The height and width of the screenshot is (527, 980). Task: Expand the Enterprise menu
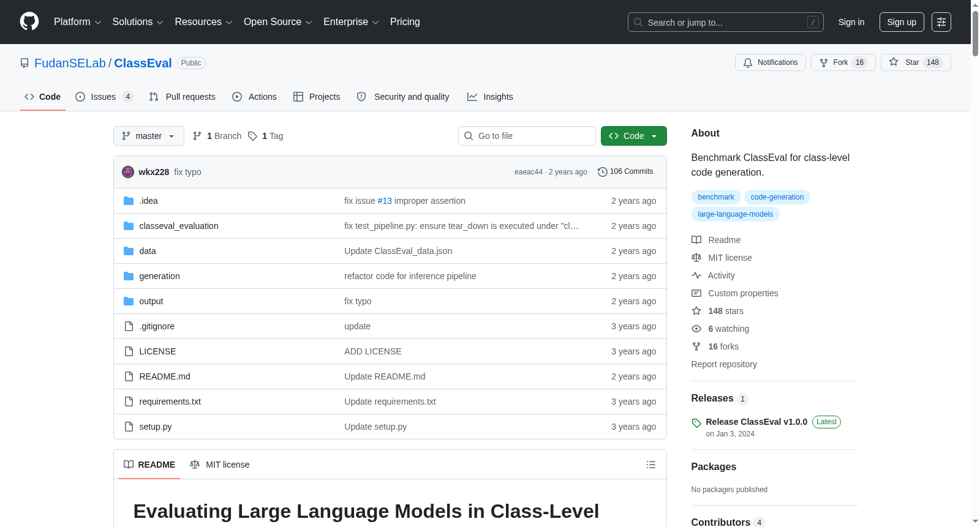(x=351, y=22)
